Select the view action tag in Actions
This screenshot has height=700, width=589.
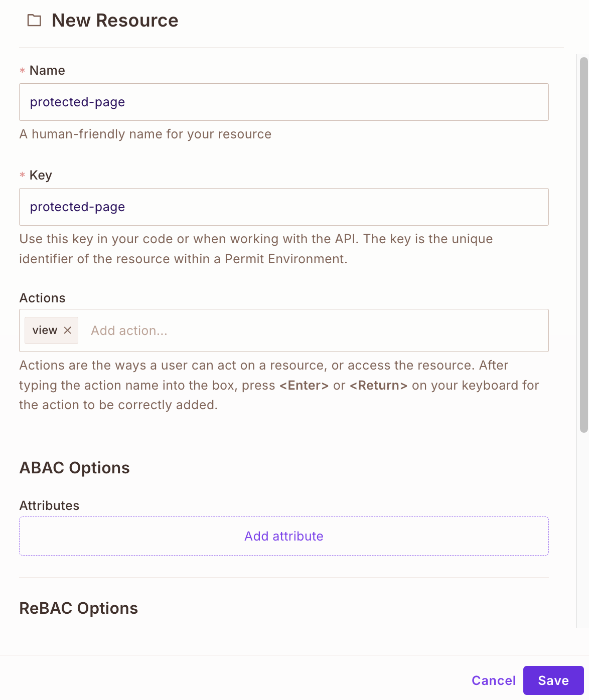[45, 330]
